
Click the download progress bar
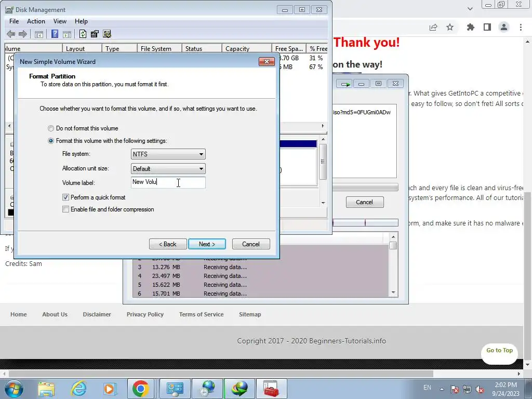point(365,187)
